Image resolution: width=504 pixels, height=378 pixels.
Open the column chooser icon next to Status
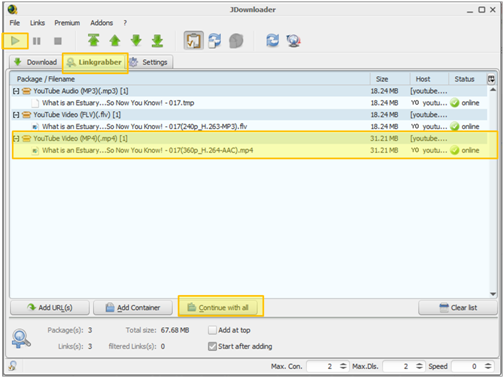click(x=491, y=79)
